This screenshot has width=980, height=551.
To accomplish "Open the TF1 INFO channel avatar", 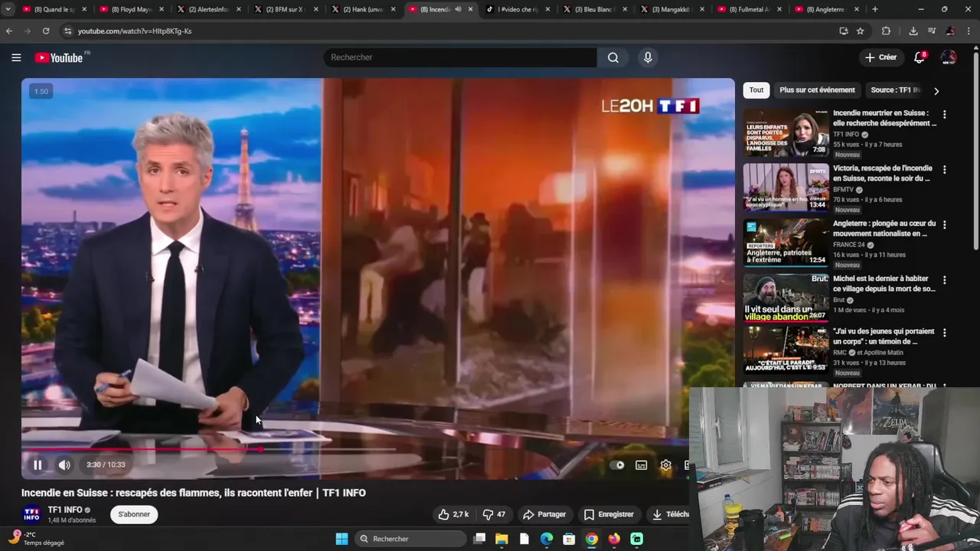I will tap(31, 514).
